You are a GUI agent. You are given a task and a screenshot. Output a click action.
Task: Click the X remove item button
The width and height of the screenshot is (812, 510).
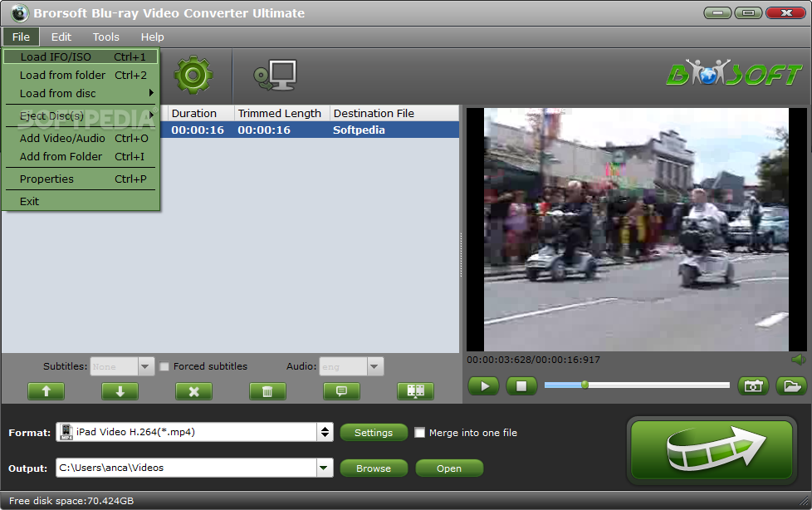click(193, 391)
